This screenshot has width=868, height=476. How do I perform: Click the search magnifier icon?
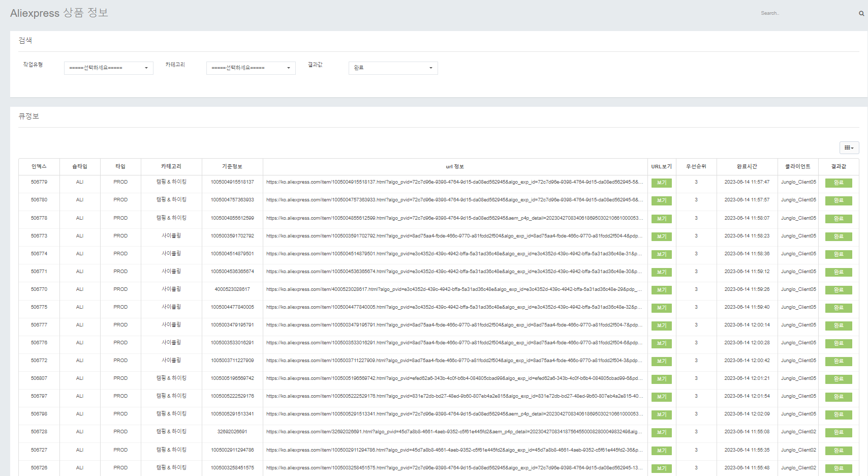pos(861,14)
